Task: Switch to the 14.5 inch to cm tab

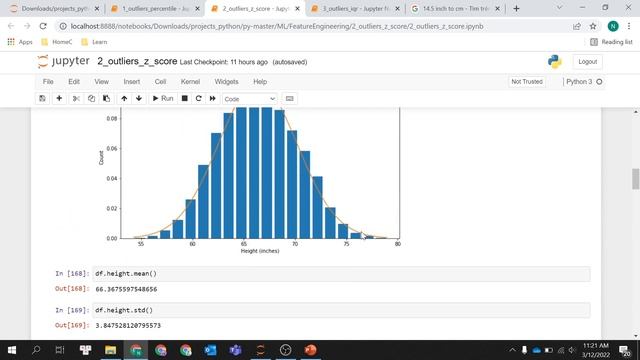Action: [x=455, y=9]
